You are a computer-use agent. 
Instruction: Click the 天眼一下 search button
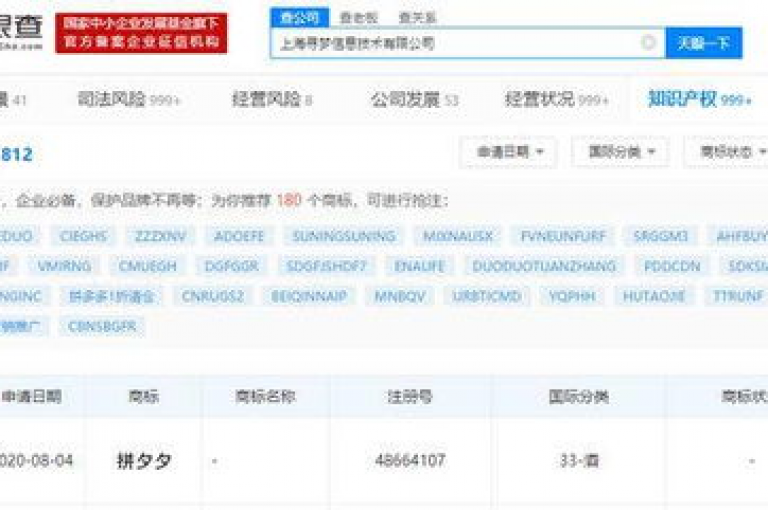tap(703, 43)
